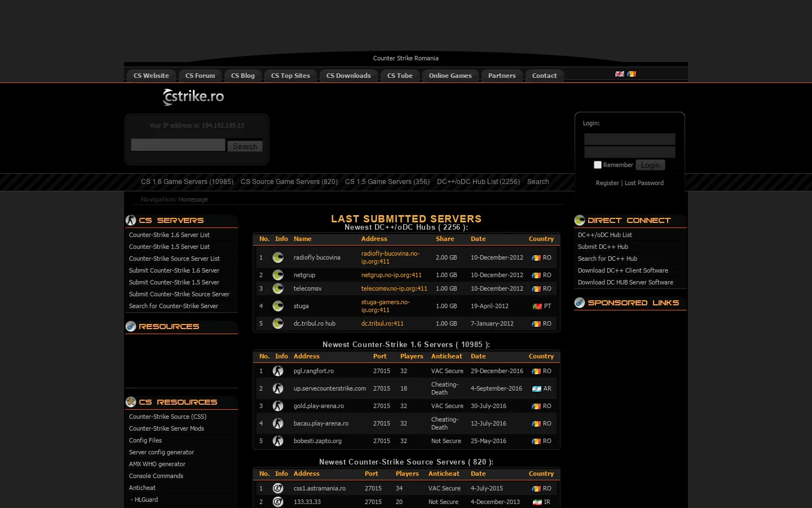Click the English flag language icon
The width and height of the screenshot is (812, 508).
point(620,74)
